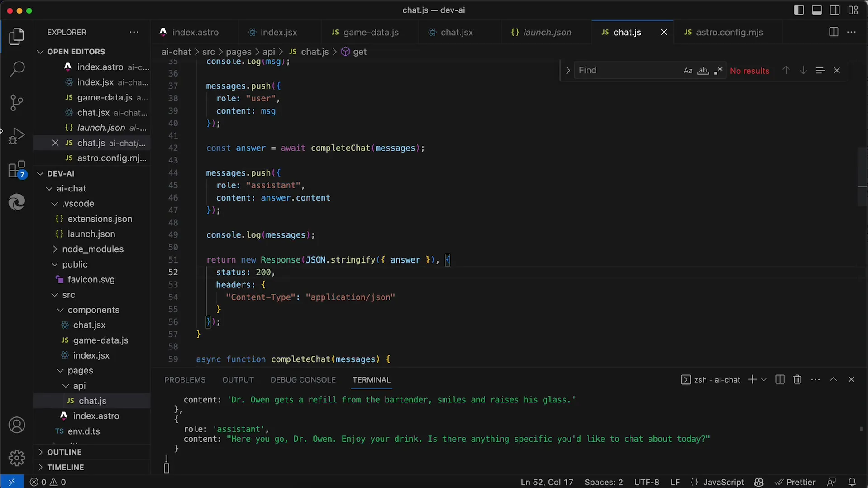Click Ln 52, Col 17 status item
The image size is (868, 488).
click(x=547, y=482)
